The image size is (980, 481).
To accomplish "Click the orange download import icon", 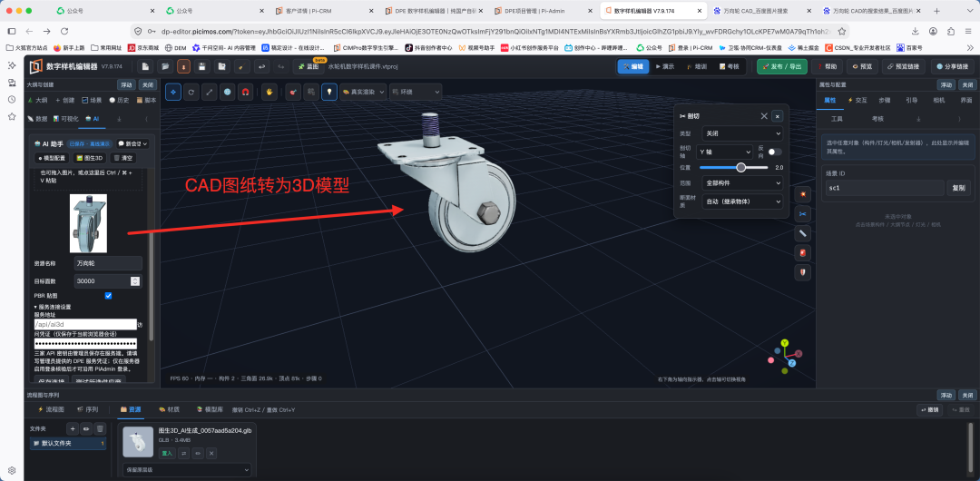I will tap(183, 66).
